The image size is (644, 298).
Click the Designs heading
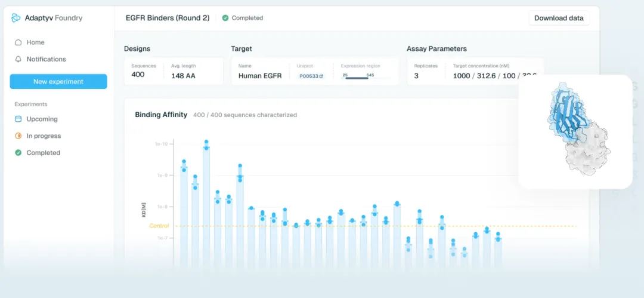137,48
